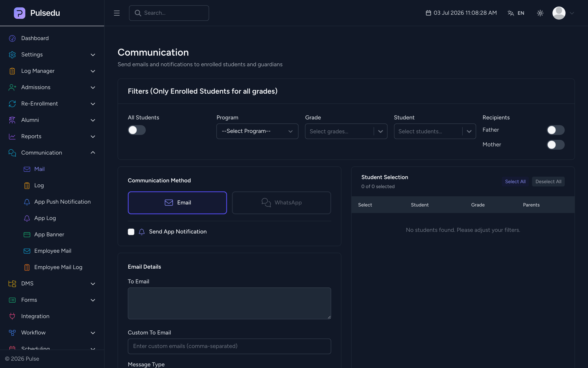Screen dimensions: 588x368
Task: Open the Select students dropdown
Action: pos(435,131)
